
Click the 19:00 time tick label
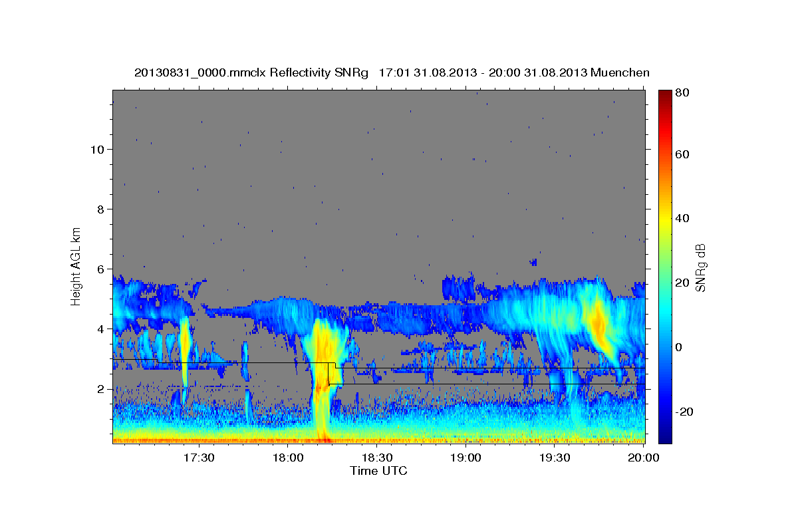[465, 458]
